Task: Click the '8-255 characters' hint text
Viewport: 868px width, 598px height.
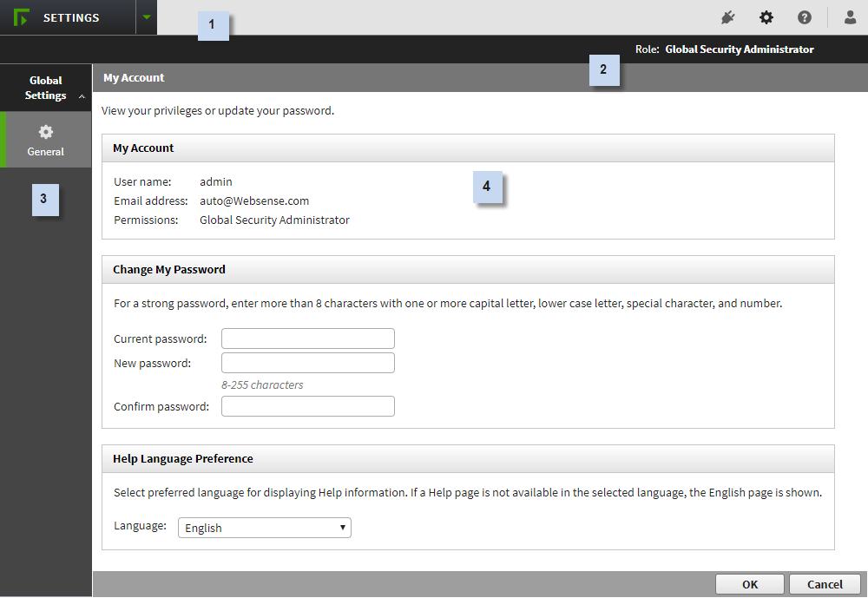Action: coord(262,384)
